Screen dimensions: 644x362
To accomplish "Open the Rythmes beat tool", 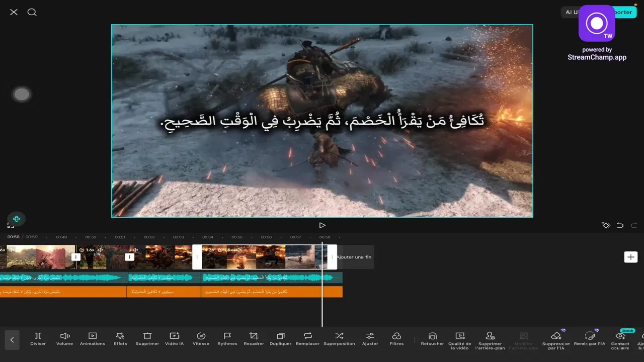I will [227, 339].
